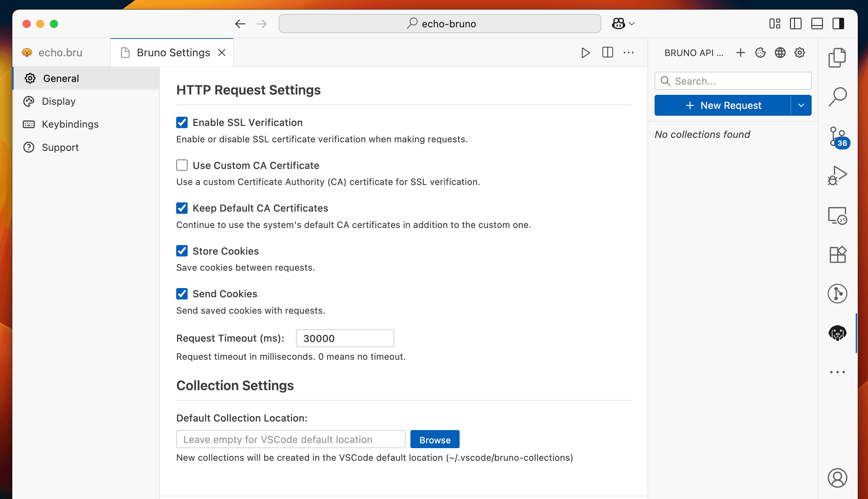Uncheck Store Cookies
868x499 pixels.
click(182, 251)
